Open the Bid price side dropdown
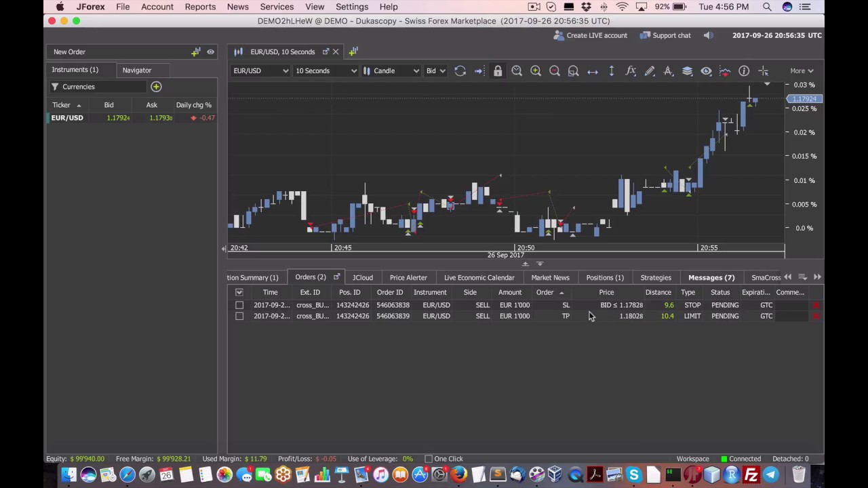Screen dimensions: 868x488 pyautogui.click(x=435, y=70)
